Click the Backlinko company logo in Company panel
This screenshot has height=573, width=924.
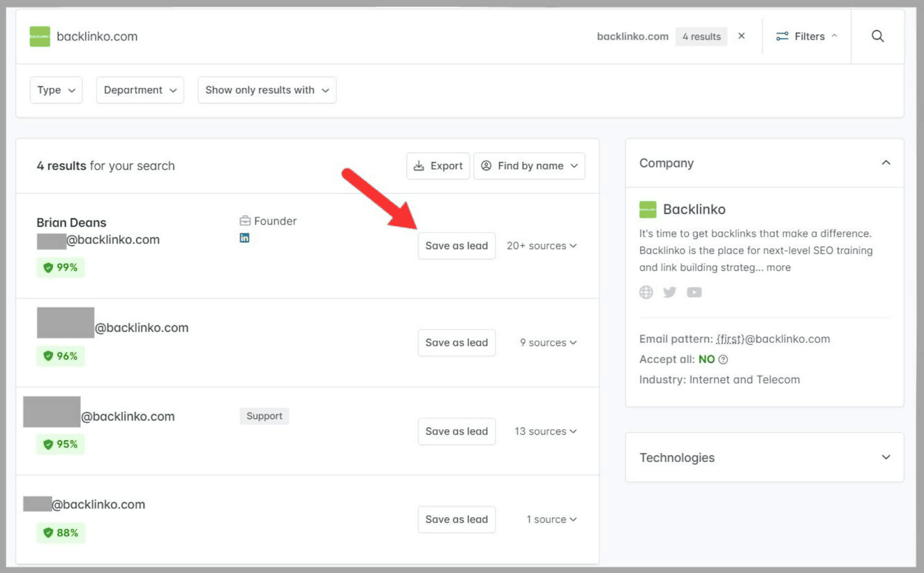click(647, 209)
